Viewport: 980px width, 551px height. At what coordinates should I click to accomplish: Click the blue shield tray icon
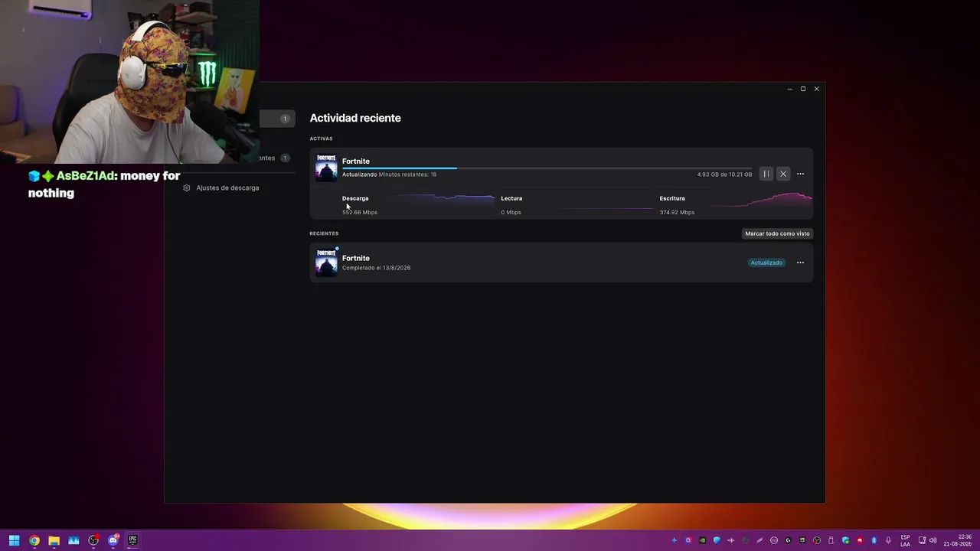[x=717, y=540]
